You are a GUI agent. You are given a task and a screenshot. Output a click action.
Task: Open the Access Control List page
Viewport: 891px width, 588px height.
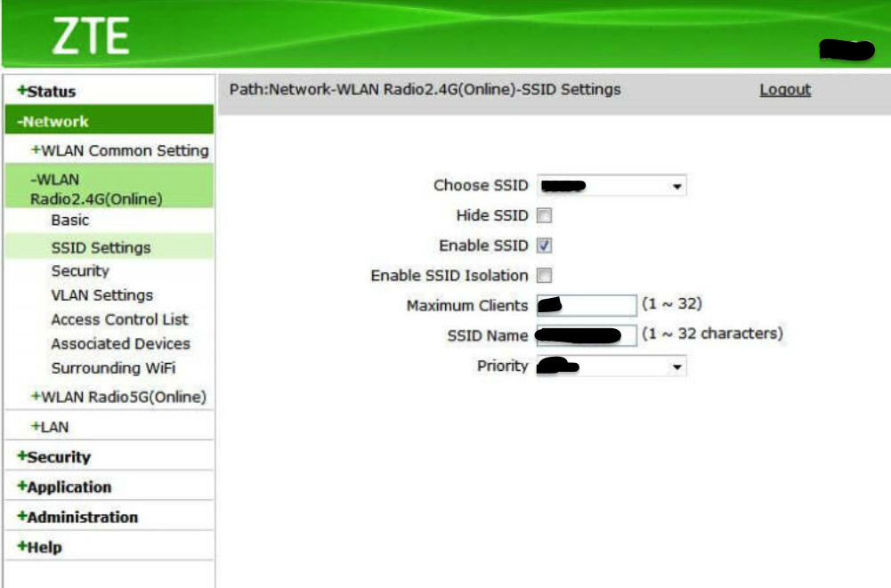(x=119, y=319)
